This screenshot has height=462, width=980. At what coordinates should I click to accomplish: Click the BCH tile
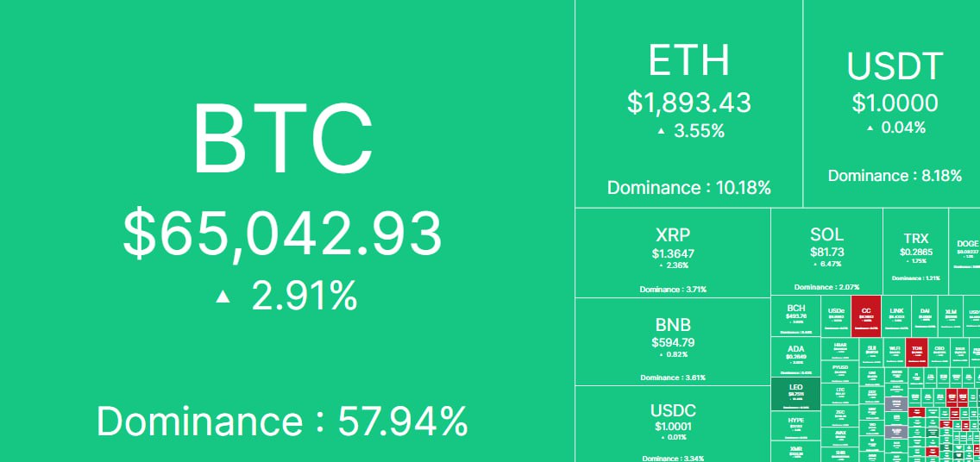(x=795, y=316)
